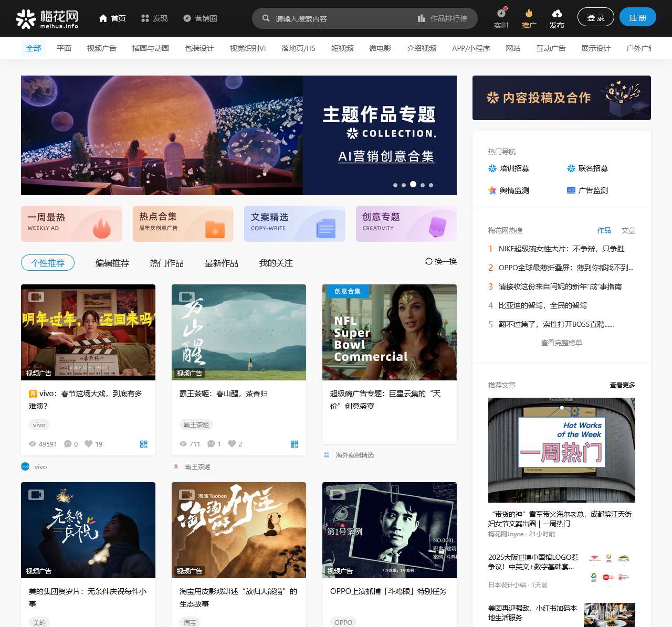
Task: Open the NFL Super Bowl Commercial thumbnail
Action: [389, 332]
